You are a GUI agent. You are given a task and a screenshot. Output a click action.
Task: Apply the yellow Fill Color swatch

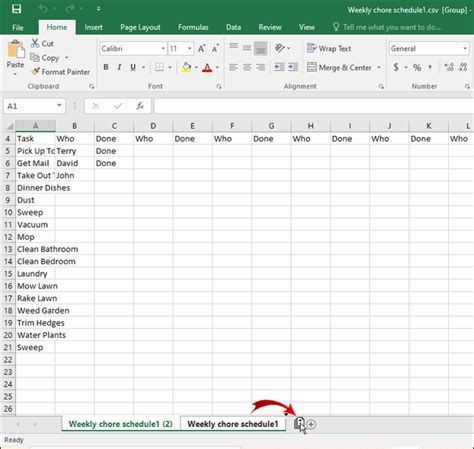(x=186, y=68)
